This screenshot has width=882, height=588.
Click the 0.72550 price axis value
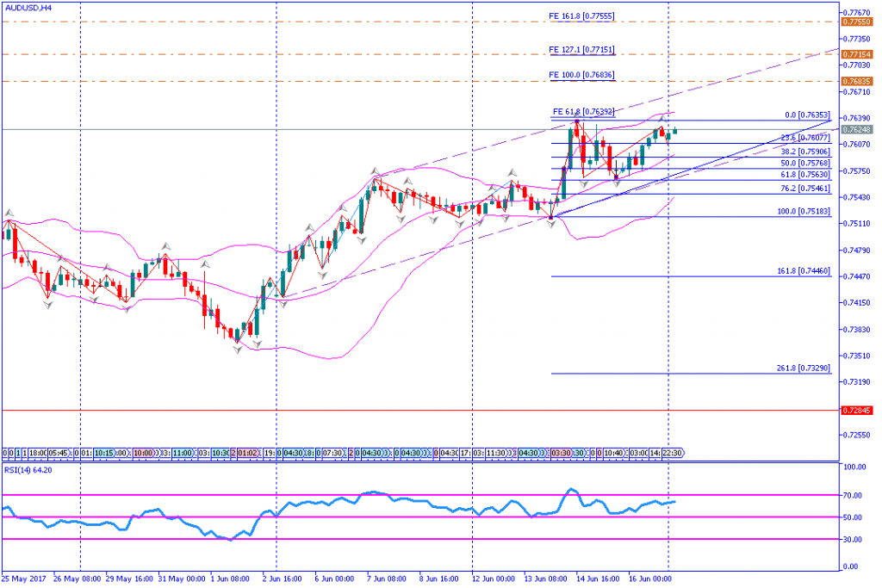point(857,435)
